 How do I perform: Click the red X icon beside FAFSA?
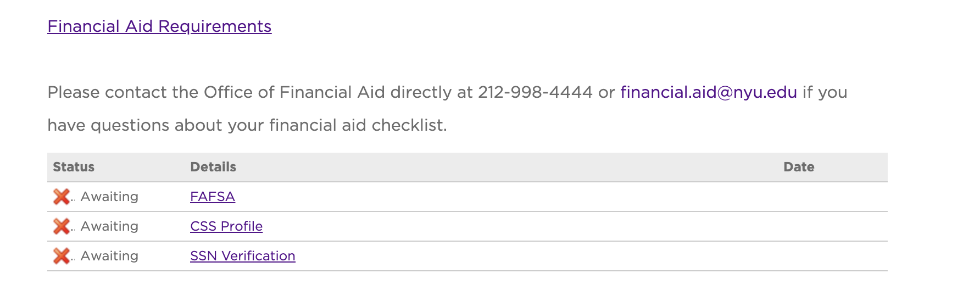click(x=62, y=197)
